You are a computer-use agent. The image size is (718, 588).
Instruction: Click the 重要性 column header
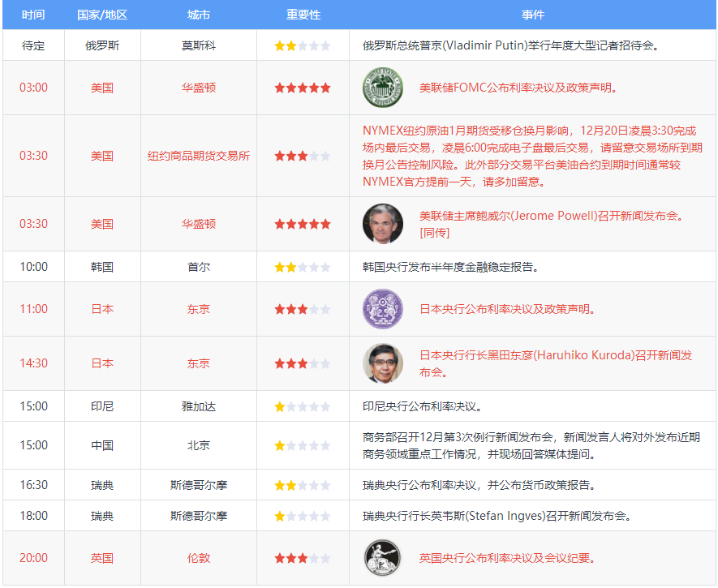303,15
